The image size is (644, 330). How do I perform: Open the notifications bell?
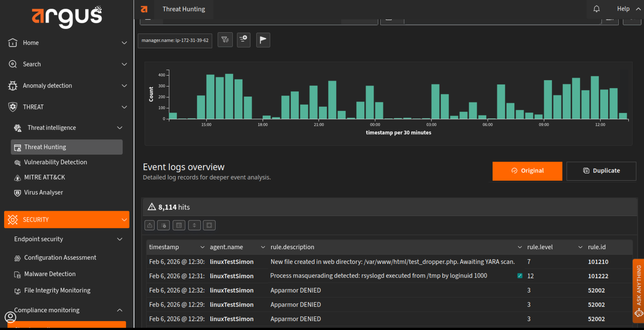597,9
